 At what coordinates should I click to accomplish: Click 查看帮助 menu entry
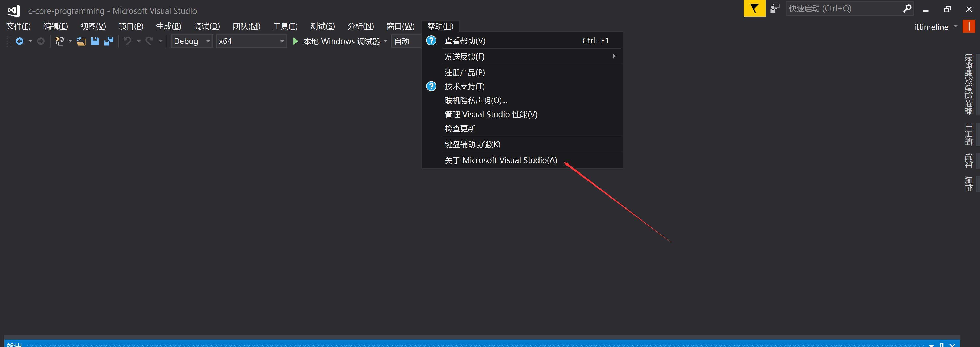click(464, 41)
